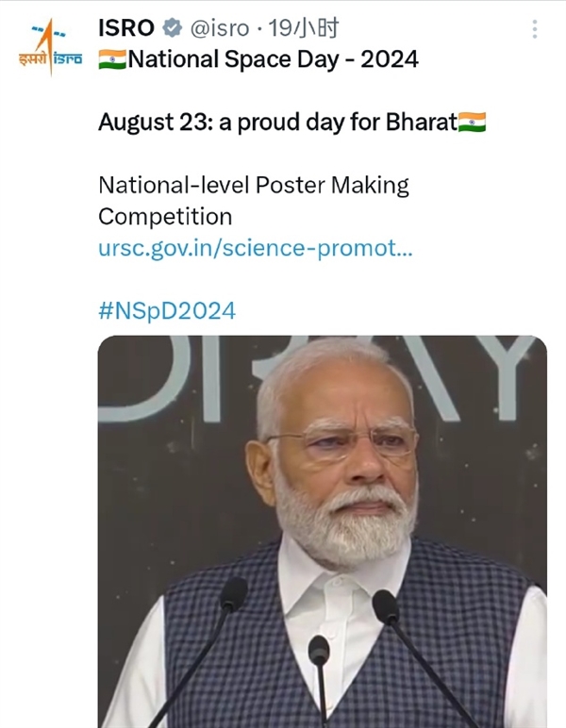Click the flag emoji before National Space Day

[111, 61]
